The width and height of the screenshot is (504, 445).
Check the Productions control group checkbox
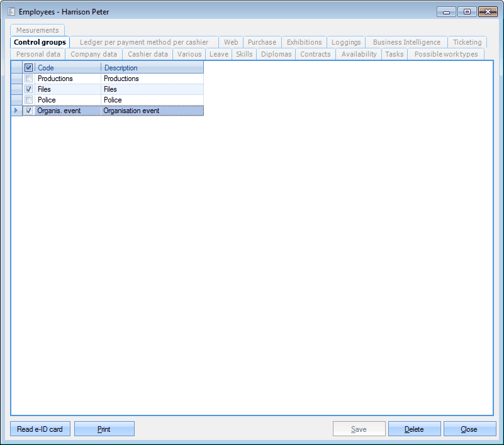[29, 79]
